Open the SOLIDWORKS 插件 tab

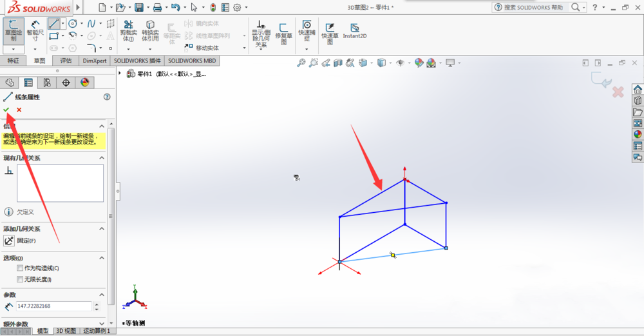point(137,61)
